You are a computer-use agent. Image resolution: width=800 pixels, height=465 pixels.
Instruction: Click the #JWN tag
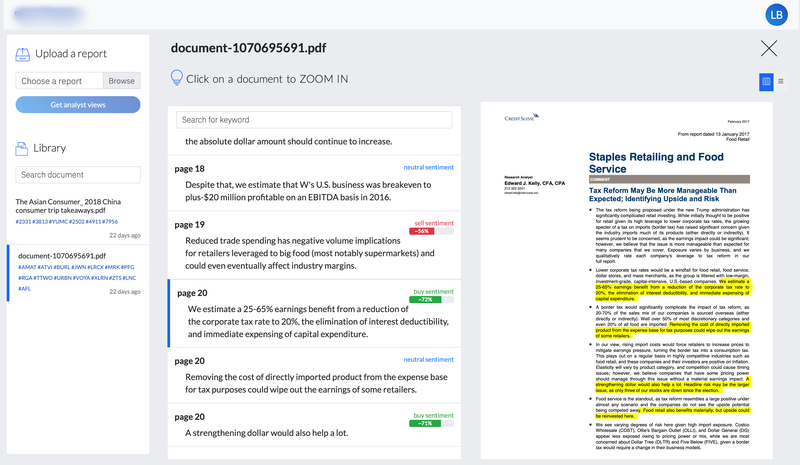point(79,267)
